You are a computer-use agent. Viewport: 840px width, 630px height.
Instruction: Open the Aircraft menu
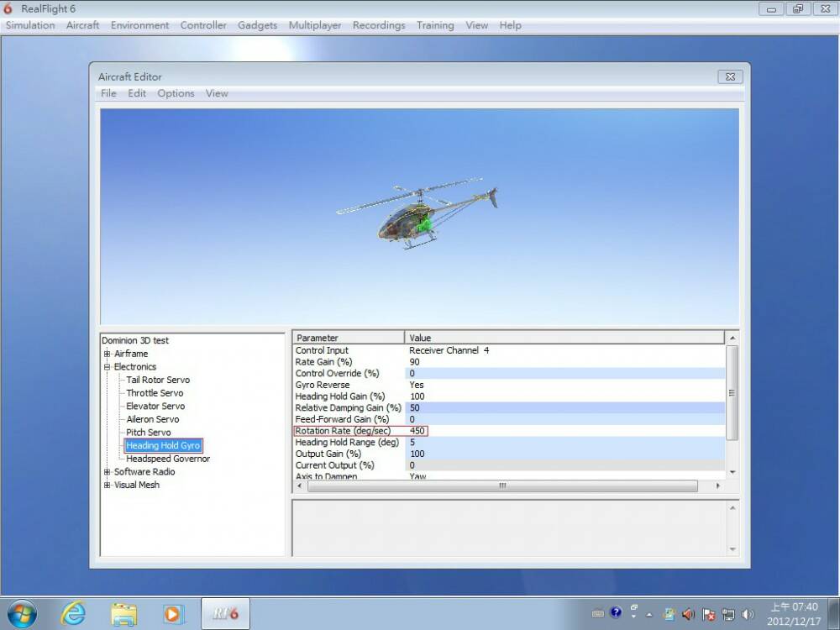82,25
